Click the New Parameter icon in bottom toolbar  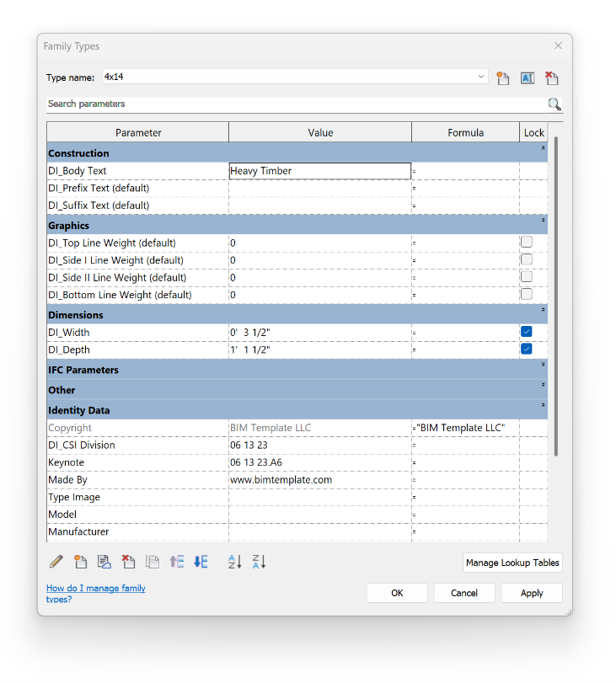point(80,562)
